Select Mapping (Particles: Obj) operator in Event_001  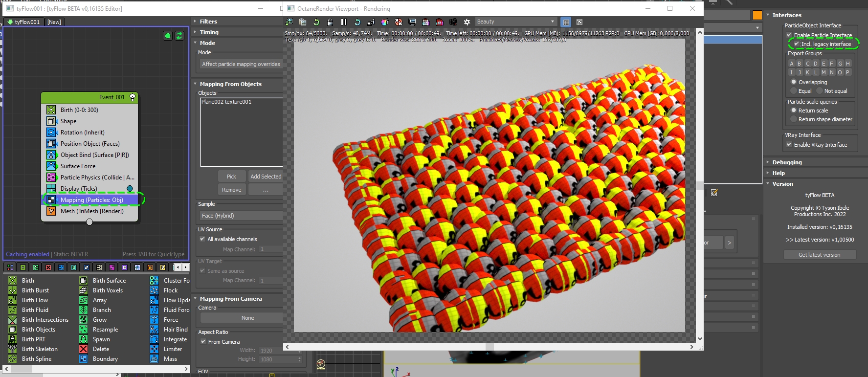click(91, 200)
